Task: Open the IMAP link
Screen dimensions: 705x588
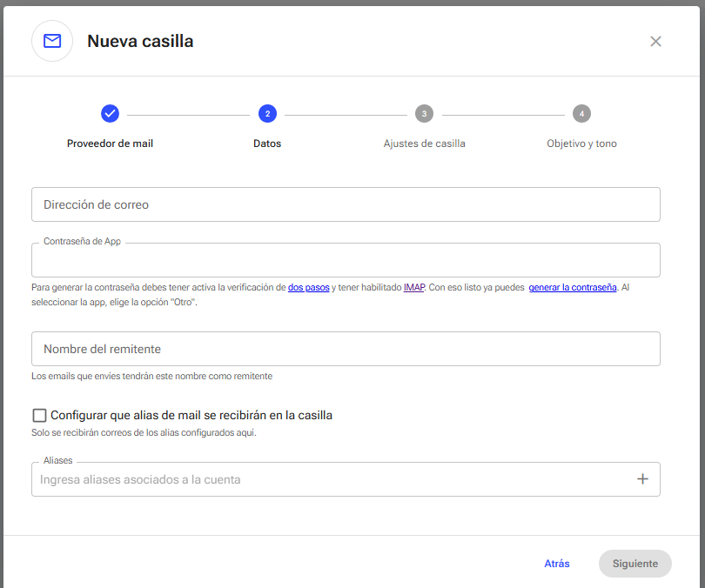Action: (414, 288)
